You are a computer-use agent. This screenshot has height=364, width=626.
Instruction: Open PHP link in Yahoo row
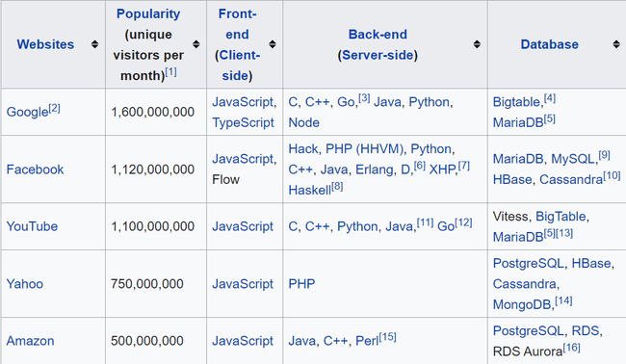coord(301,284)
